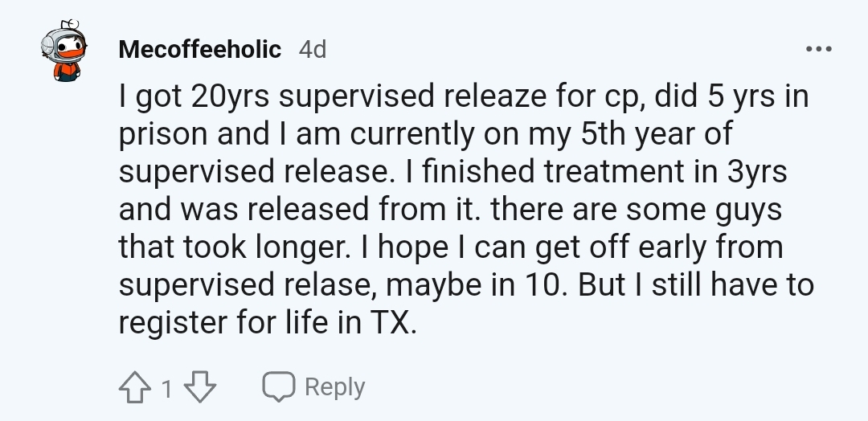Screen dimensions: 868x421
Task: Click the orange helmet visor on avatar
Action: pyautogui.click(x=72, y=52)
